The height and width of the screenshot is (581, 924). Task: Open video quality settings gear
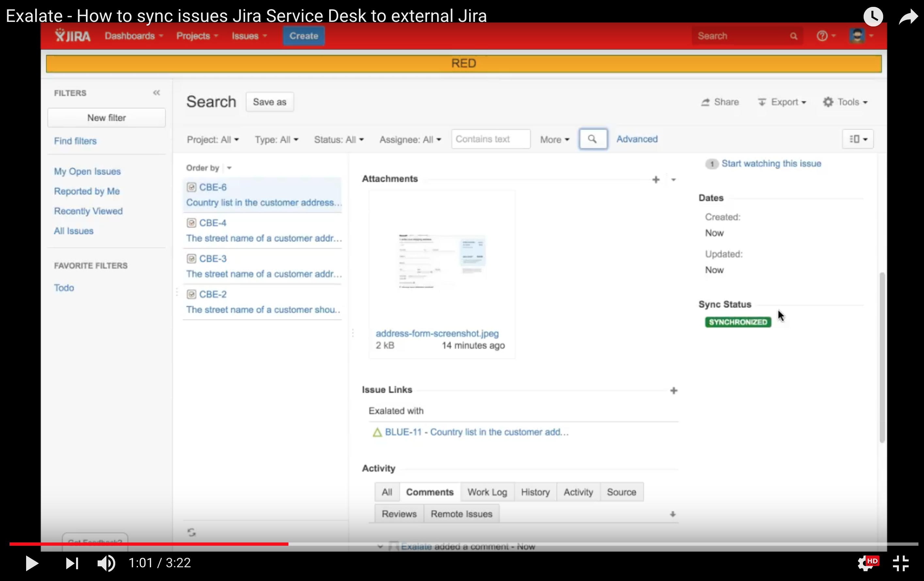click(x=865, y=564)
